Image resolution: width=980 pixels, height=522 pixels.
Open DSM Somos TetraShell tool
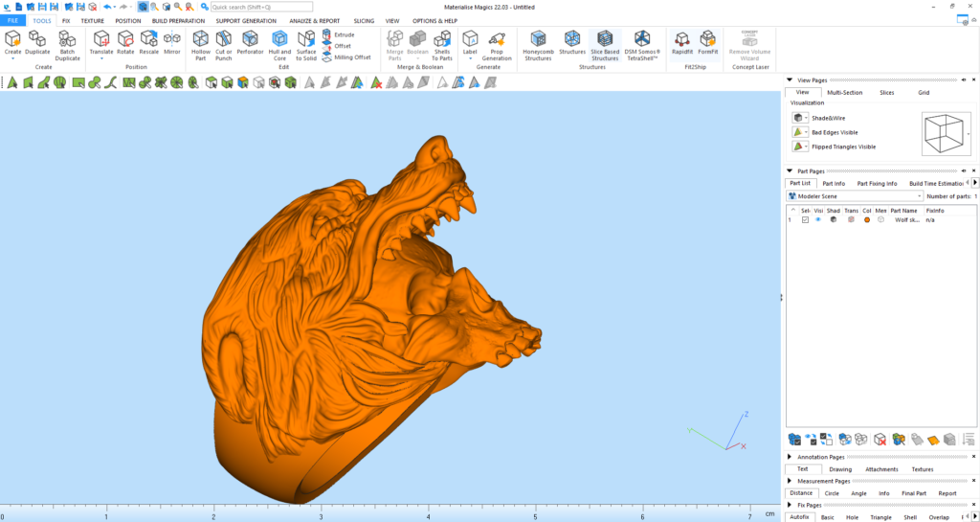pos(642,46)
